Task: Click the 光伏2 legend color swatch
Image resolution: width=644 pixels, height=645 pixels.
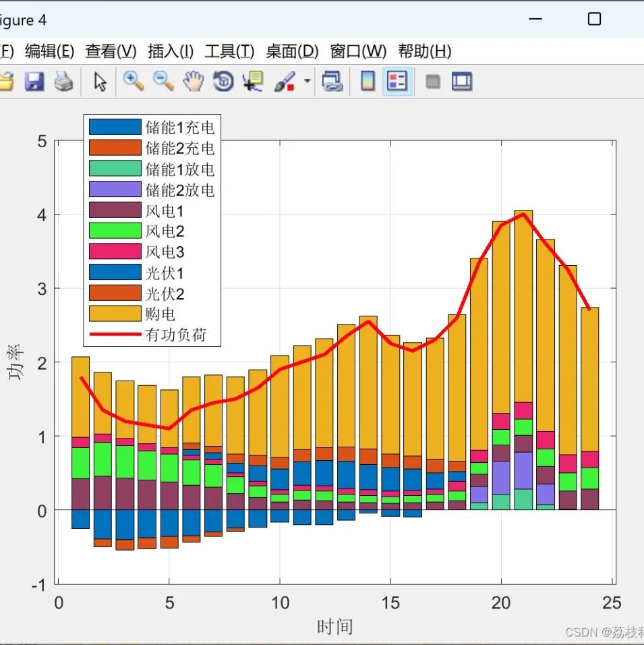Action: 115,293
